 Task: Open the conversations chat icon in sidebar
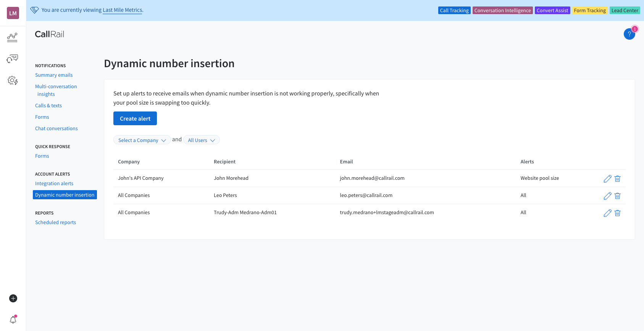click(12, 59)
